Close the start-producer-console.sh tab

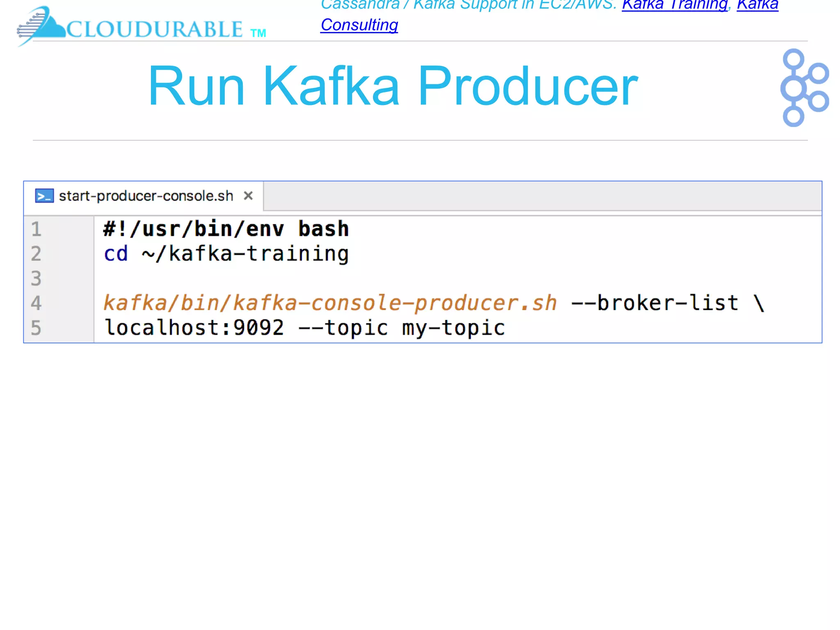click(x=248, y=196)
